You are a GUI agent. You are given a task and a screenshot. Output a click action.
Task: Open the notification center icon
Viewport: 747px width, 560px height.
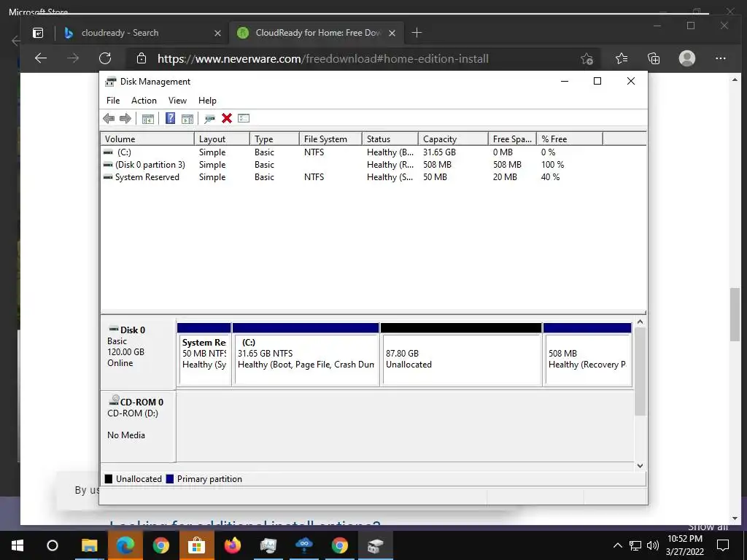click(723, 545)
